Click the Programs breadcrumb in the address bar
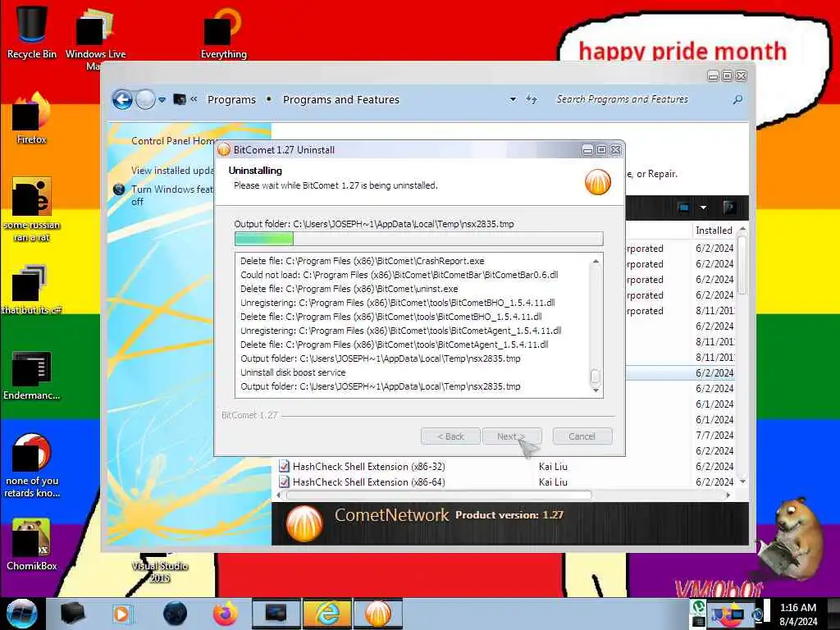The image size is (840, 630). (231, 99)
